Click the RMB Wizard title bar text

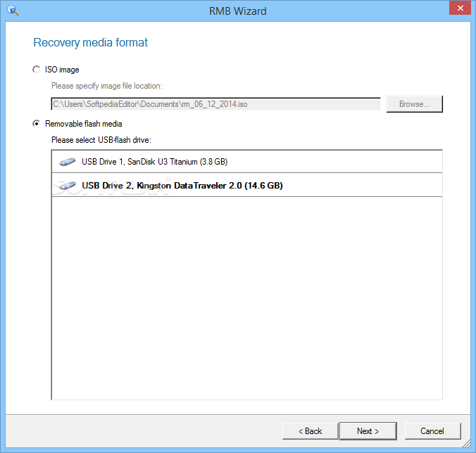[x=238, y=11]
